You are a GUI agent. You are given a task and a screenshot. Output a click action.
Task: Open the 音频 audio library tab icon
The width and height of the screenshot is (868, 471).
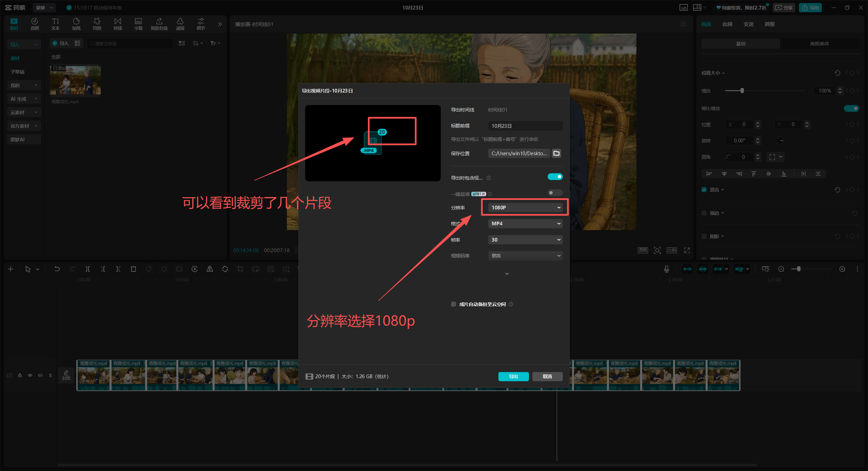35,24
